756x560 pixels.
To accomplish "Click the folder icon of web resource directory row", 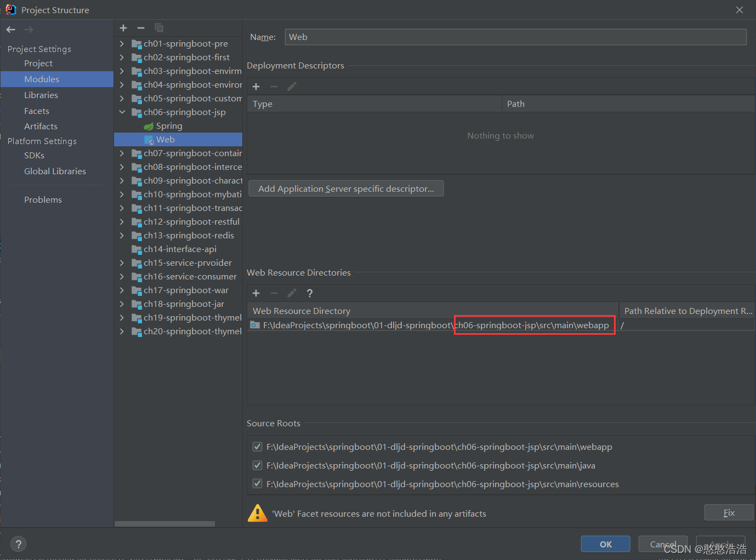I will [x=255, y=325].
